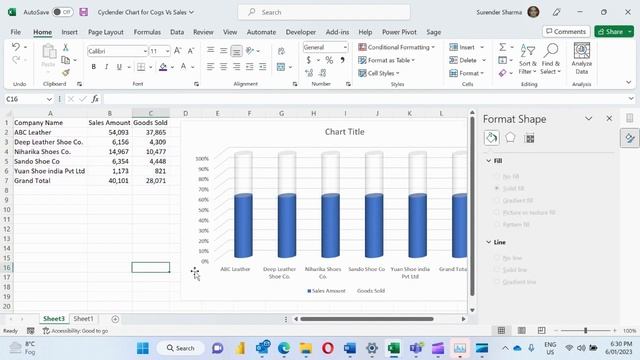This screenshot has height=360, width=640.
Task: Switch to the Insert ribbon tab
Action: [x=69, y=32]
